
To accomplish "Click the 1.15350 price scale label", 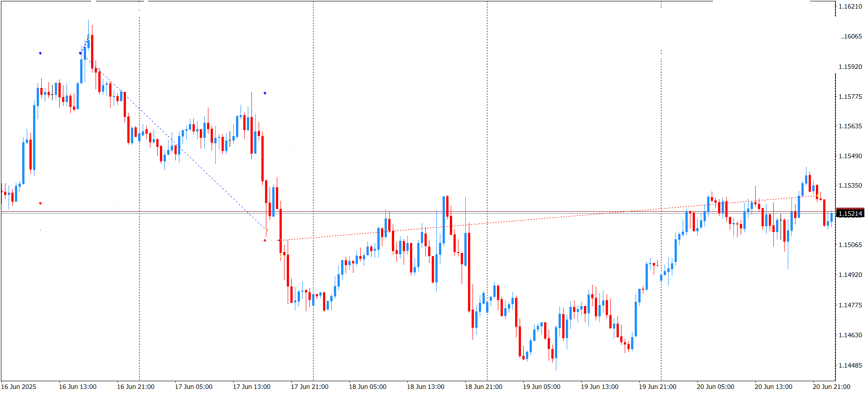I will coord(850,185).
